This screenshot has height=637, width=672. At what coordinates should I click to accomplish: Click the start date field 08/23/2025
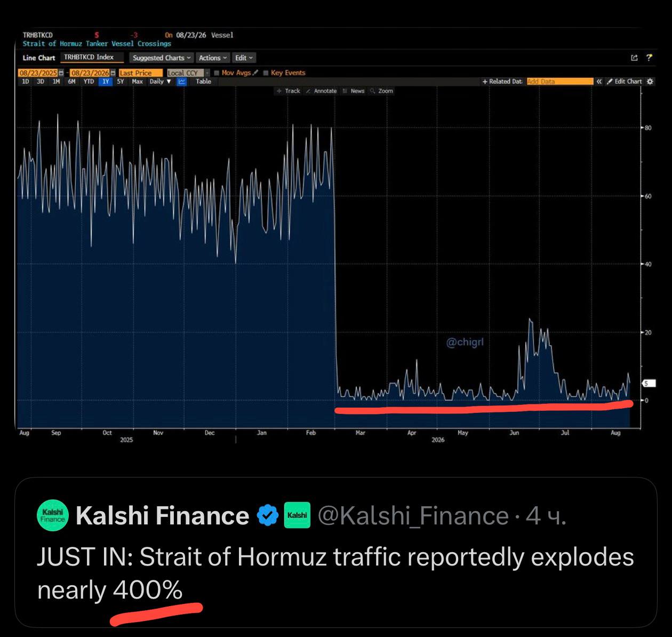coord(38,73)
